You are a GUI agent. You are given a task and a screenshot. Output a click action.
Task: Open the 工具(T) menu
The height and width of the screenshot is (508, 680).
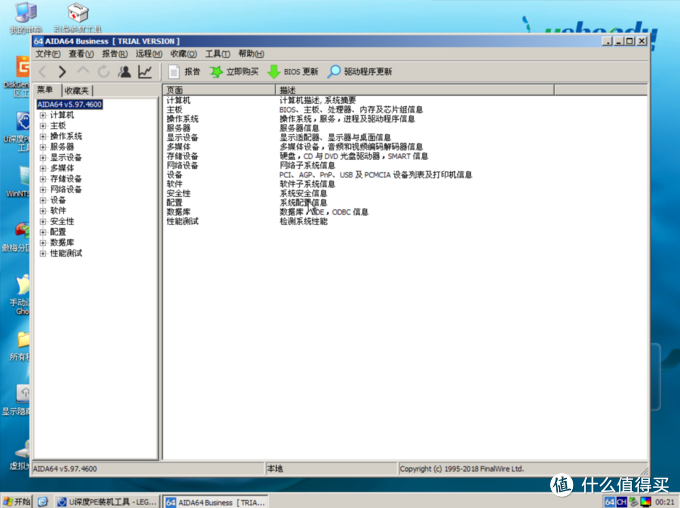[x=218, y=54]
